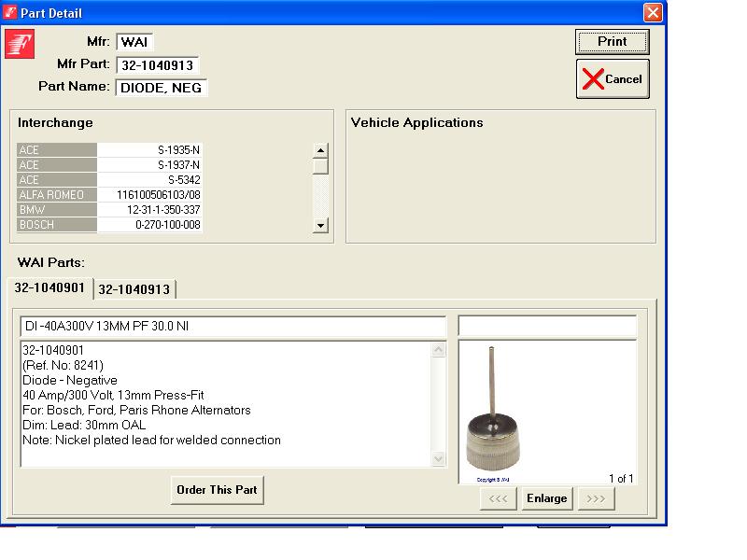Cancel the Part Detail dialog
The height and width of the screenshot is (560, 747).
tap(613, 79)
